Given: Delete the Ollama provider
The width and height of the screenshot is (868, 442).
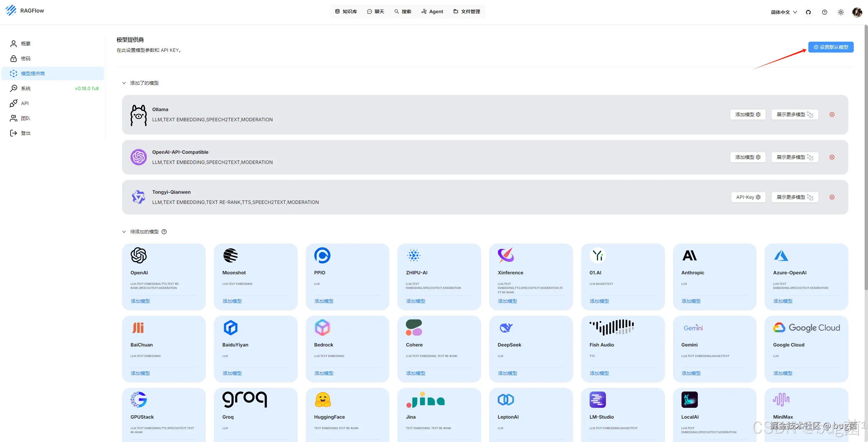Looking at the screenshot, I should tap(832, 114).
